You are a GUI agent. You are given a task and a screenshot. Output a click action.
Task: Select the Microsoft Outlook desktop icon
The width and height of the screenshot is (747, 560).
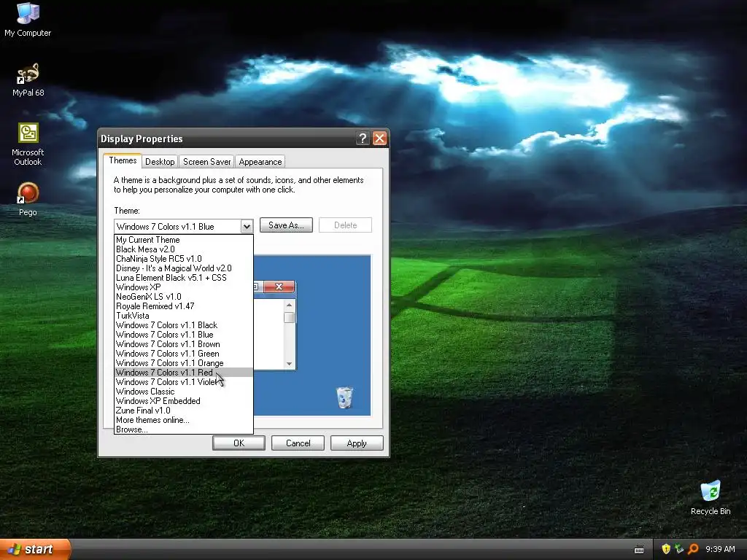28,144
